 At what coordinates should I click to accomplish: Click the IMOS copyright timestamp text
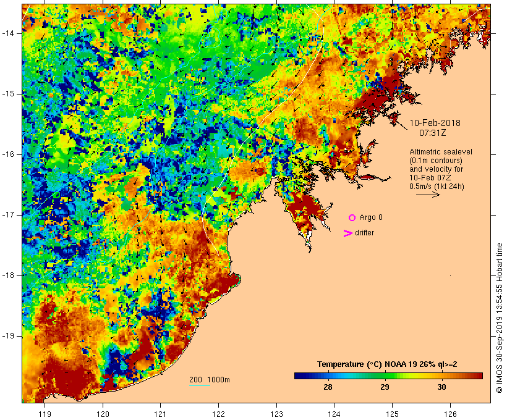click(x=499, y=318)
